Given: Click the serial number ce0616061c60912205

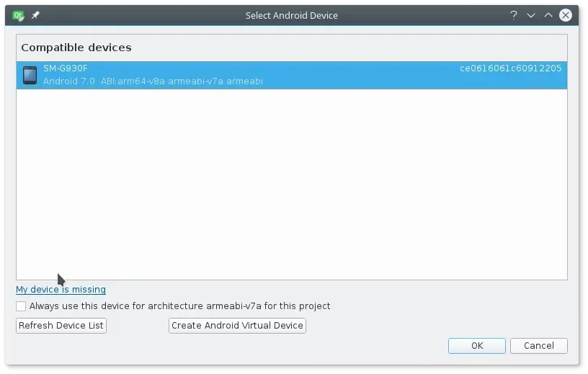Looking at the screenshot, I should [510, 68].
